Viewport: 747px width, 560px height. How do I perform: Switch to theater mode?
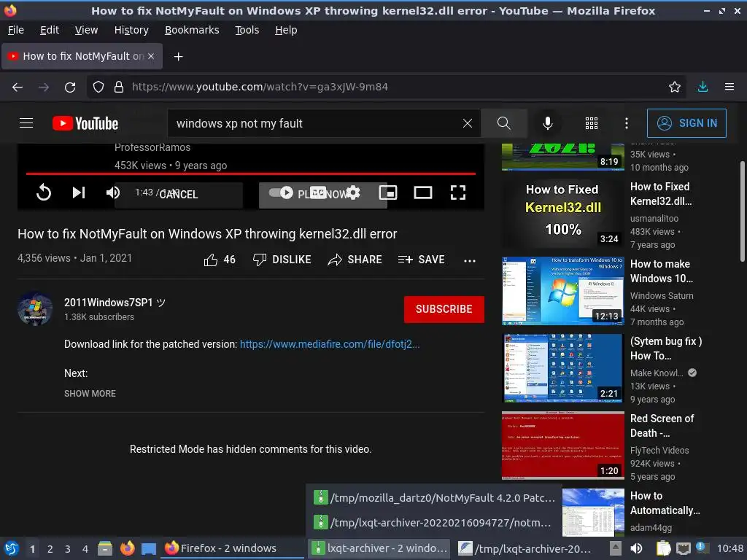pos(422,192)
